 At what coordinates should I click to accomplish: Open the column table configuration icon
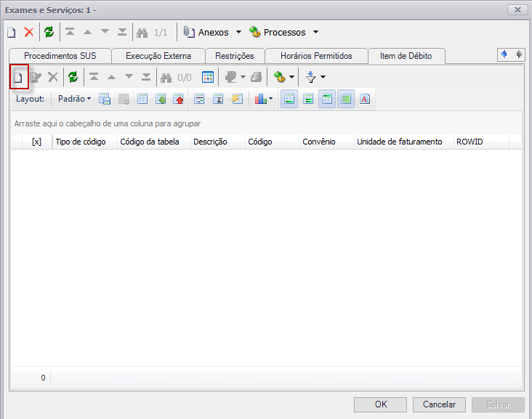pyautogui.click(x=142, y=99)
